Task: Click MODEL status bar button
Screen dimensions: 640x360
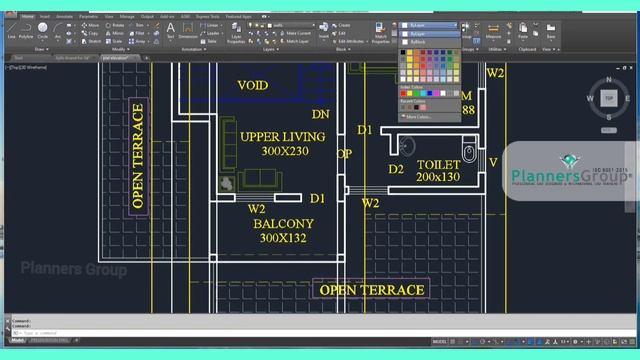Action: 440,342
